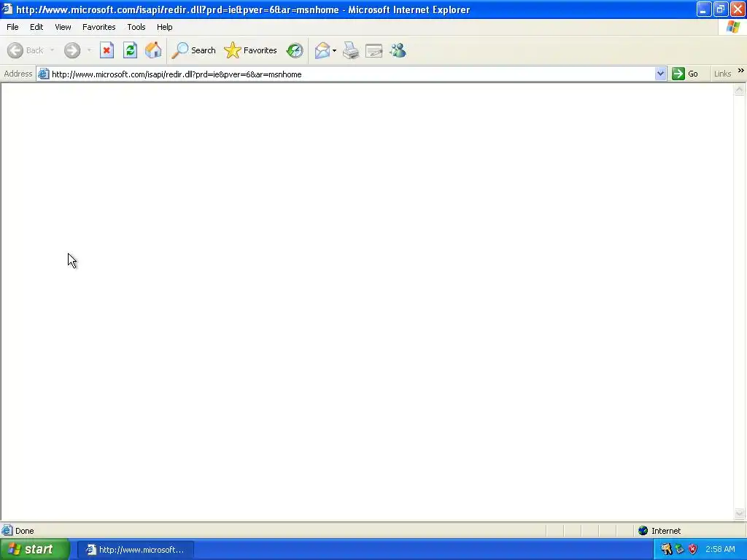Click the Edit page toolbar icon

pyautogui.click(x=374, y=50)
